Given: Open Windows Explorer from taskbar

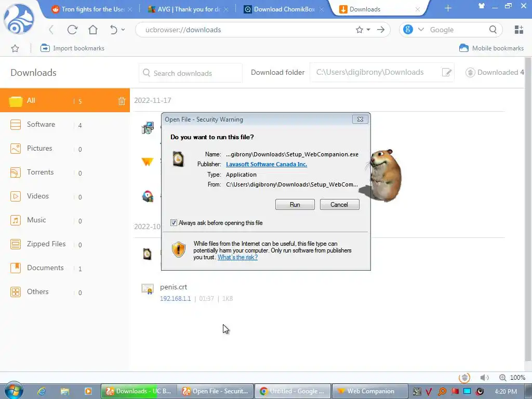Looking at the screenshot, I should click(x=65, y=391).
